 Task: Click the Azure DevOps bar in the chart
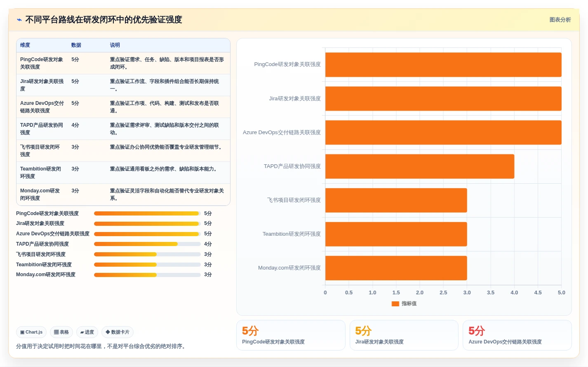[443, 133]
